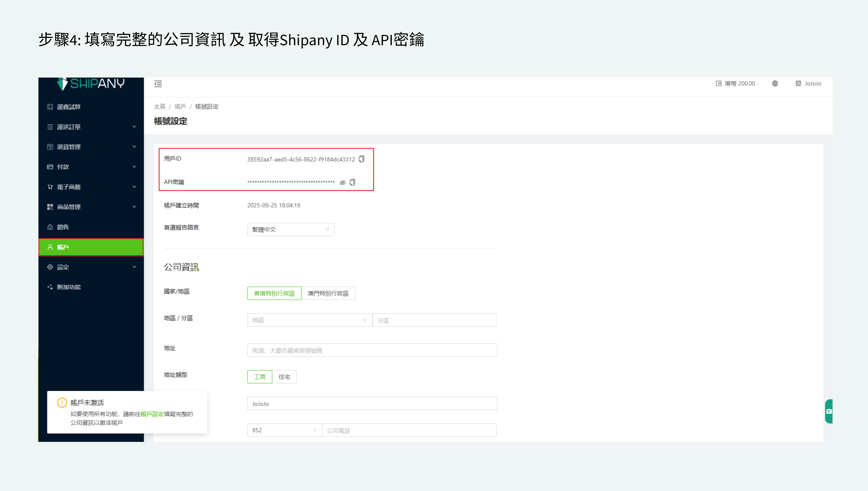
Task: Copy the API key
Action: [352, 182]
